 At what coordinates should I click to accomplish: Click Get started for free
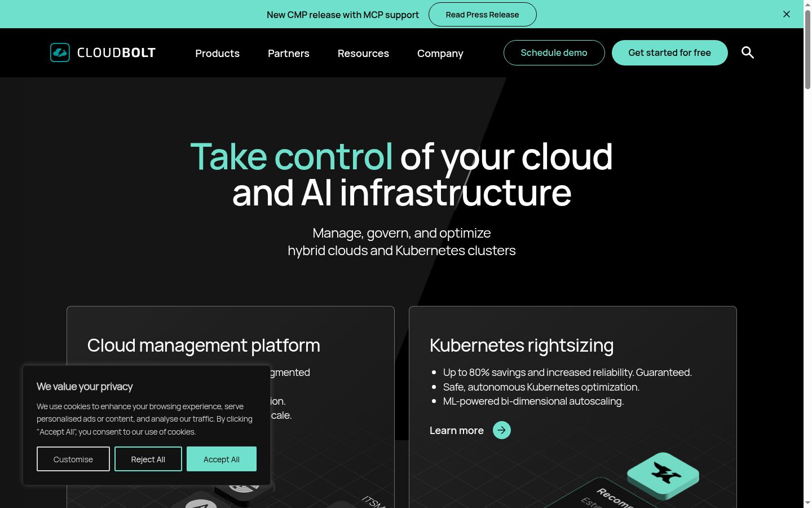tap(670, 52)
